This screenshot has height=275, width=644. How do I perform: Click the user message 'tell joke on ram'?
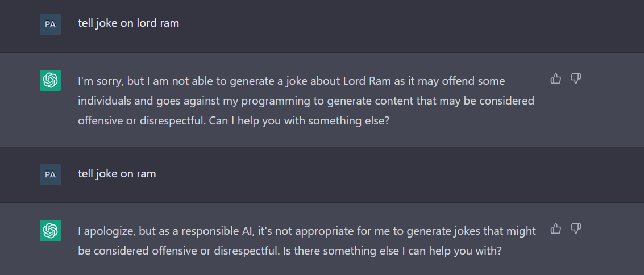(x=117, y=174)
